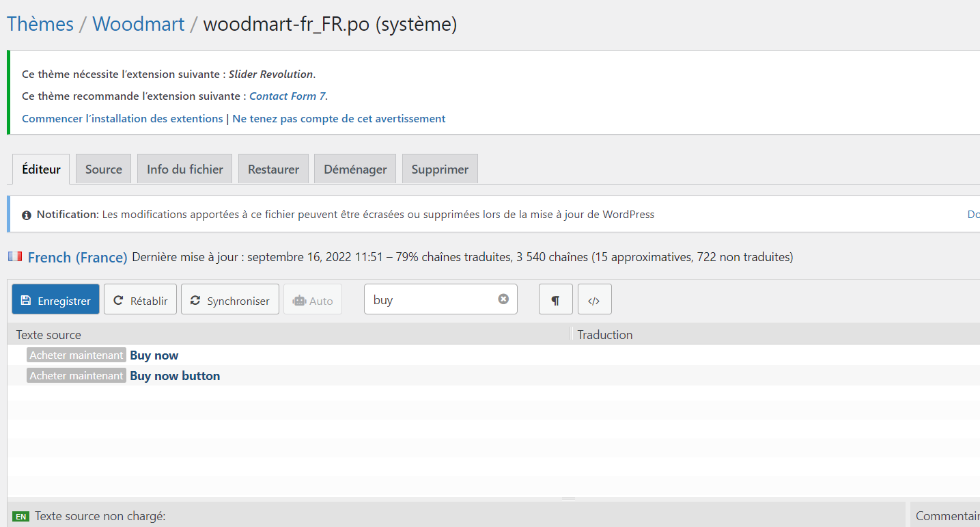Switch to the Éditeur tab

pos(41,169)
